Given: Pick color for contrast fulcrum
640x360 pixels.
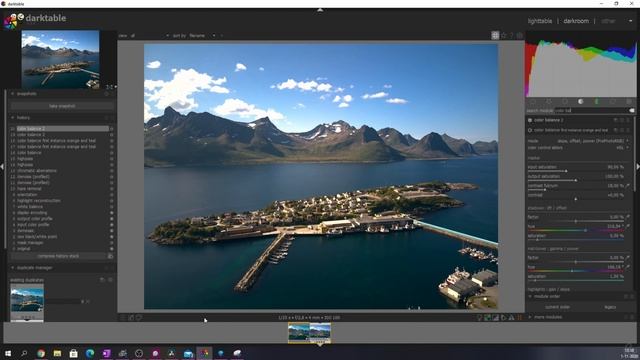Looking at the screenshot, I should point(629,186).
